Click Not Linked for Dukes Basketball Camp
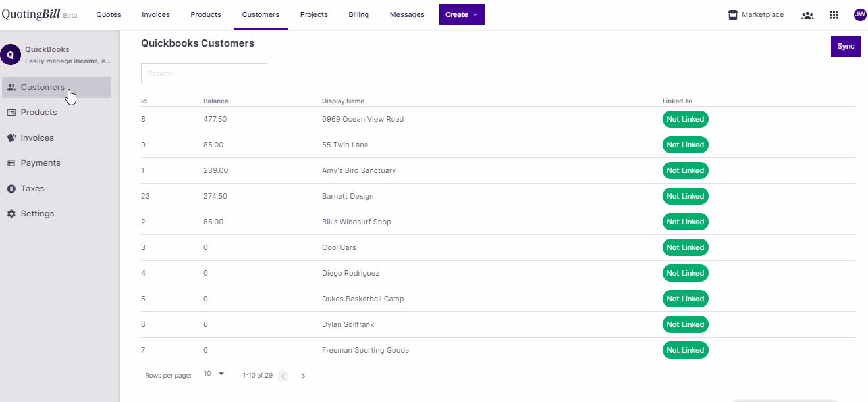Image resolution: width=868 pixels, height=402 pixels. 686,299
